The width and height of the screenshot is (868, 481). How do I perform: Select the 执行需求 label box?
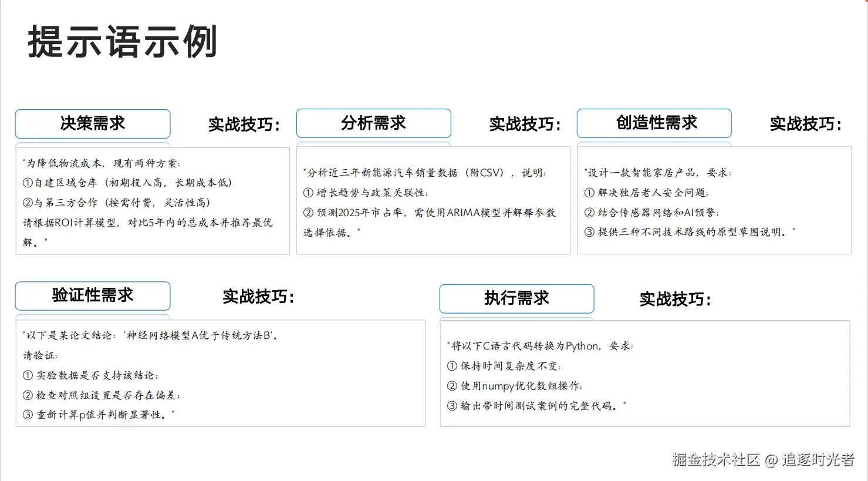516,299
